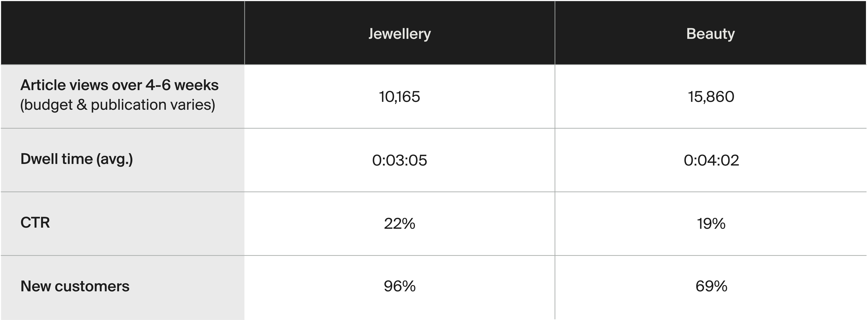This screenshot has width=868, height=320.
Task: Select the "Article views over 4-6 weeks" label
Action: pos(119,85)
